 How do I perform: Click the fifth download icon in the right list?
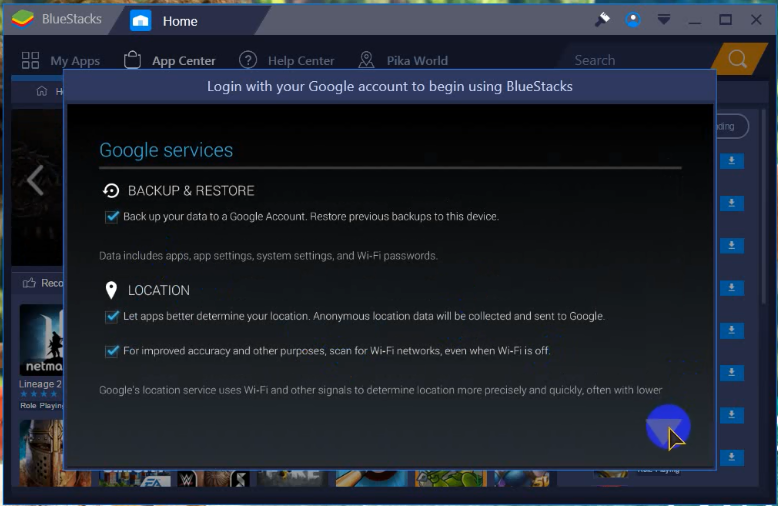click(731, 330)
